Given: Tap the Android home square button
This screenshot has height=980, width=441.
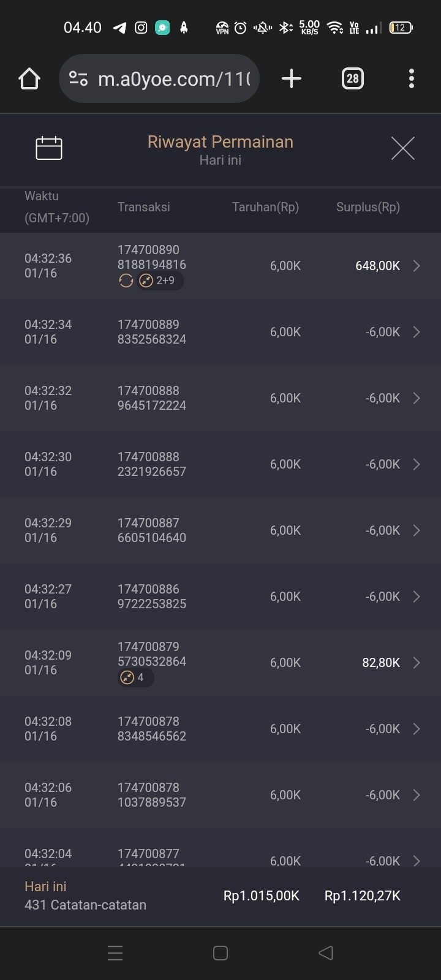Looking at the screenshot, I should pos(221,953).
